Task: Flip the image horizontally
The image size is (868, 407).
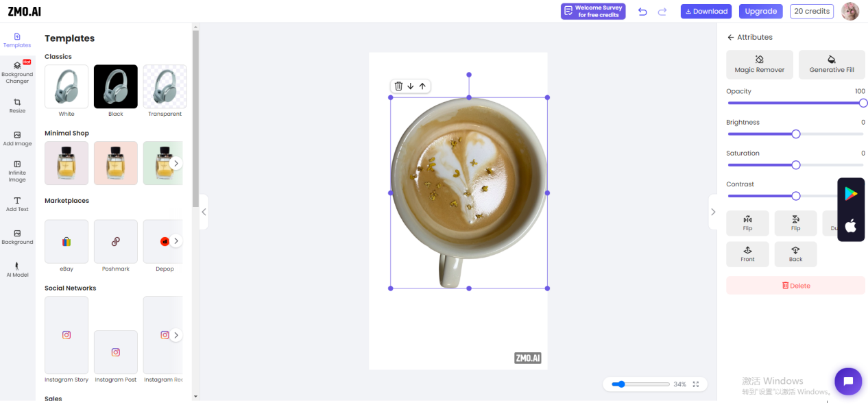Action: coord(747,223)
